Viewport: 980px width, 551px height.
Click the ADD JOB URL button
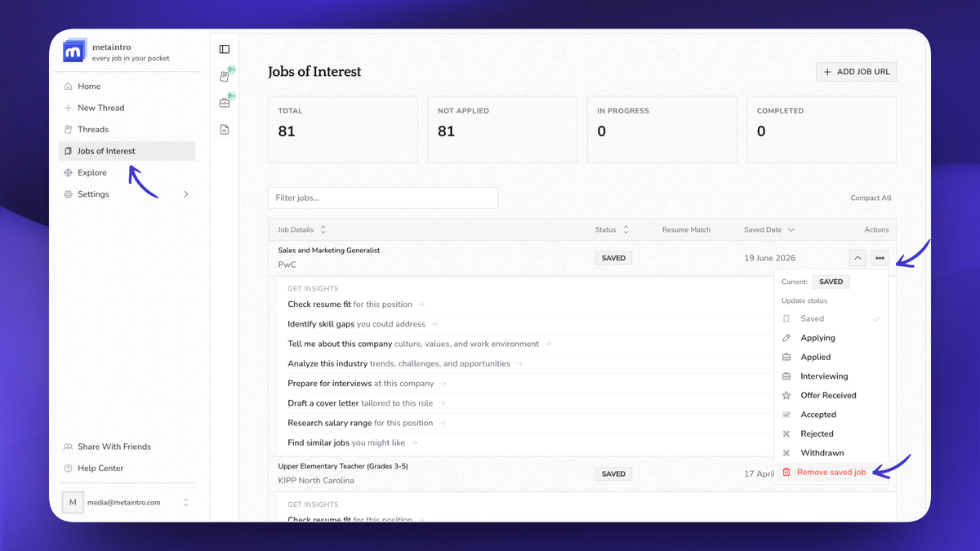tap(856, 72)
